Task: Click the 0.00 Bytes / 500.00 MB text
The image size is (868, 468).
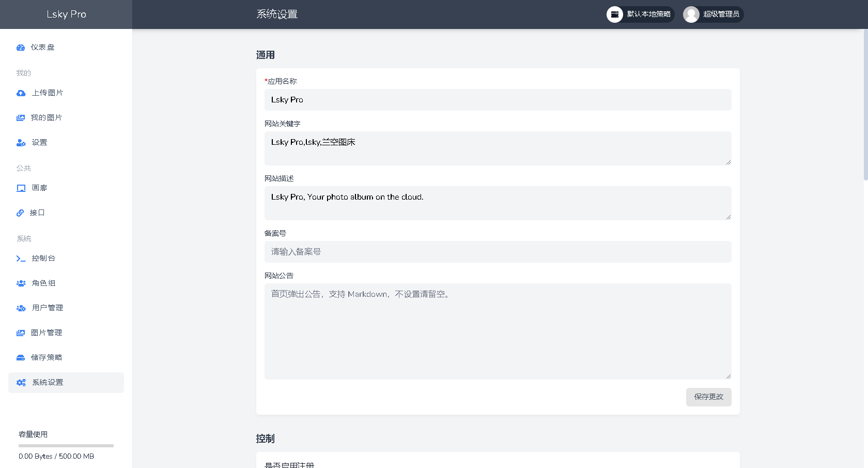Action: click(56, 456)
